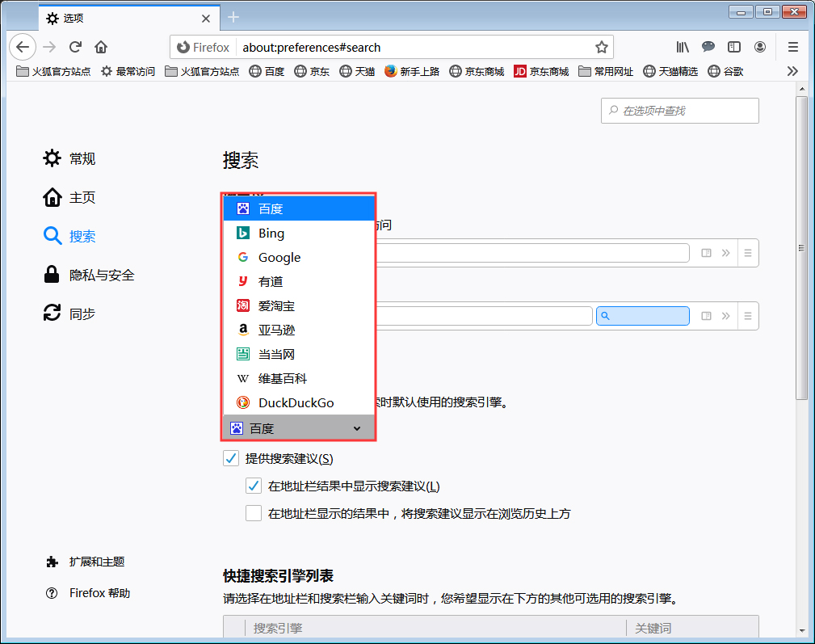Select the Google search engine icon
Screen dimensions: 815x644
[x=242, y=257]
